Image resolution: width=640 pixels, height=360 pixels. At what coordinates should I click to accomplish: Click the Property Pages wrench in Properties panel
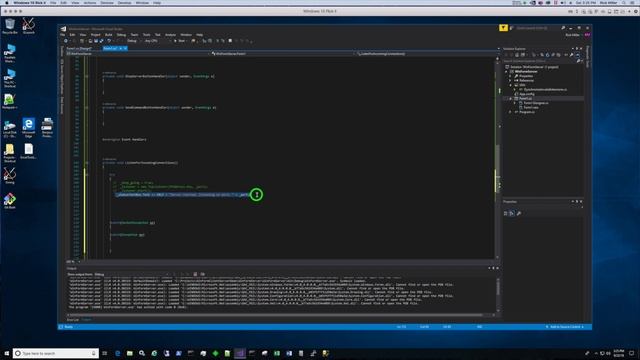[x=519, y=213]
